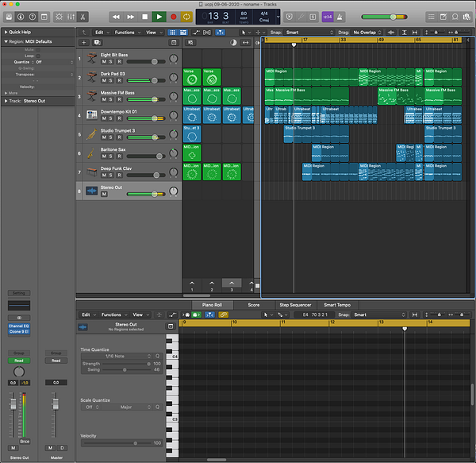Toggle the yellow Cycle button
The image size is (476, 463).
tap(186, 16)
